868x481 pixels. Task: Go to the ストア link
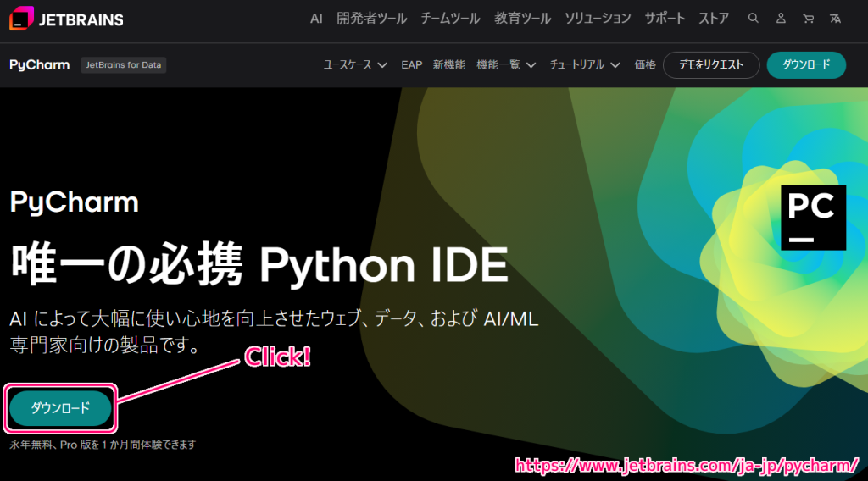pyautogui.click(x=714, y=19)
